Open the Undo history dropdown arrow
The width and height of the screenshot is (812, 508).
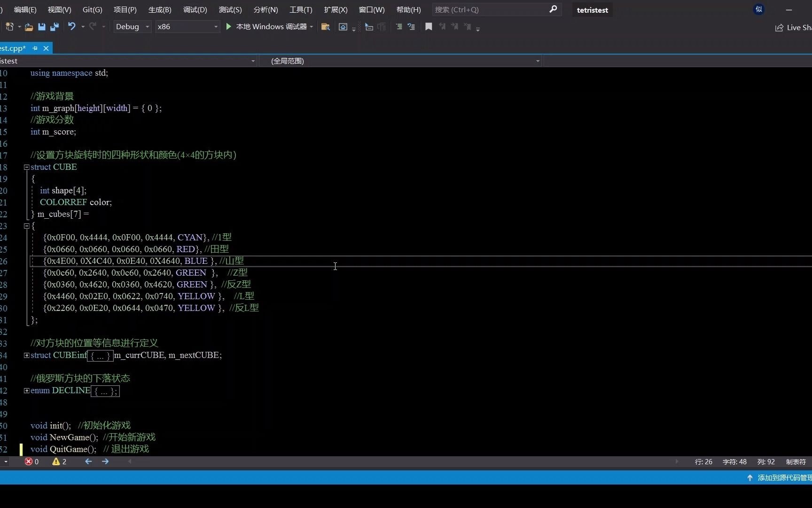click(83, 27)
